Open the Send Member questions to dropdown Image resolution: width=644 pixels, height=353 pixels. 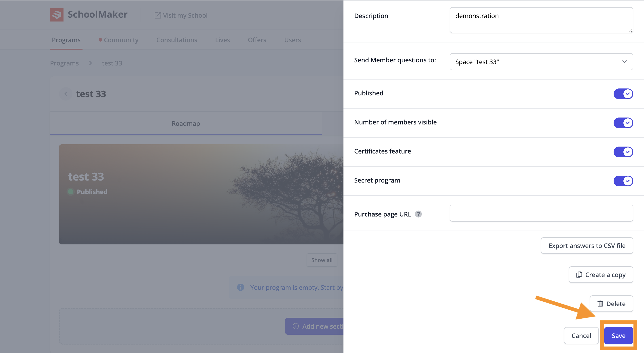click(541, 62)
